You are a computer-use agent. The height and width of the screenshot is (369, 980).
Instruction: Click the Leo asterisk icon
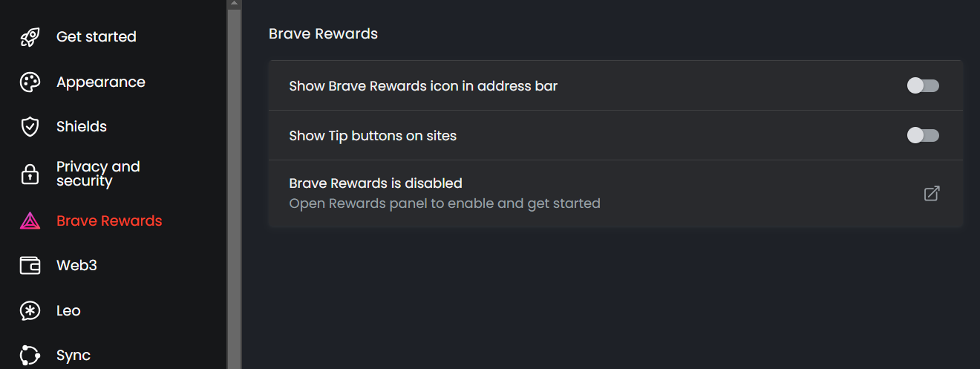click(x=30, y=311)
